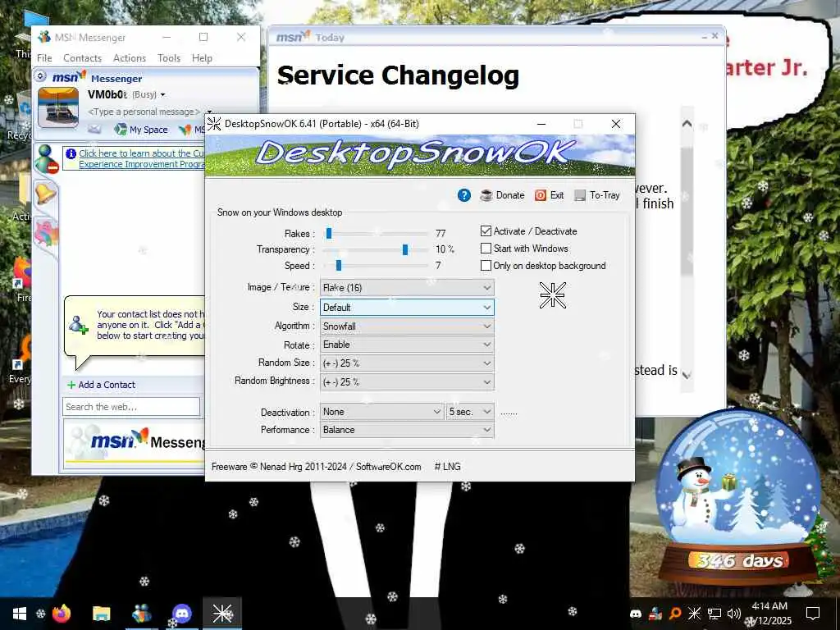Enable Start with Windows checkbox
This screenshot has height=630, width=840.
(486, 248)
